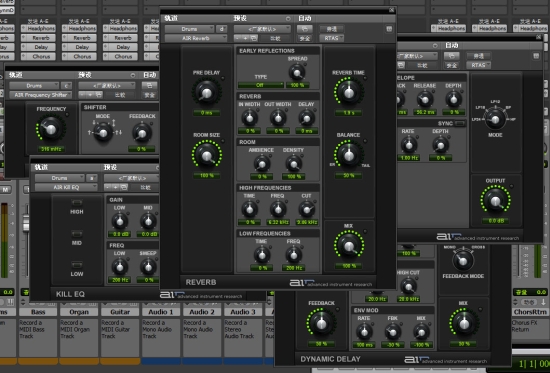The width and height of the screenshot is (550, 373).
Task: Click the ROOM SIZE value field showing 100 %
Action: coord(207,175)
